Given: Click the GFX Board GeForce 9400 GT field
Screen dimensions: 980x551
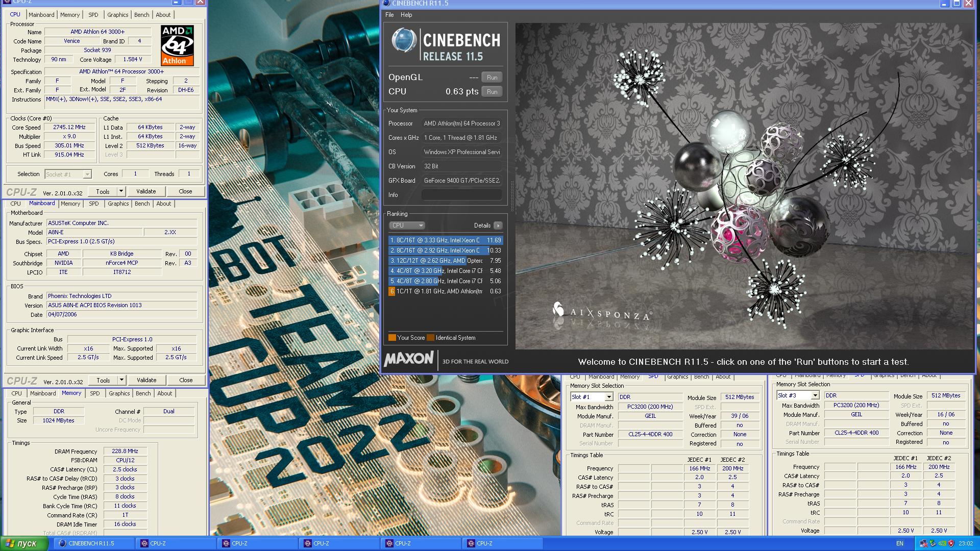Looking at the screenshot, I should (x=461, y=181).
